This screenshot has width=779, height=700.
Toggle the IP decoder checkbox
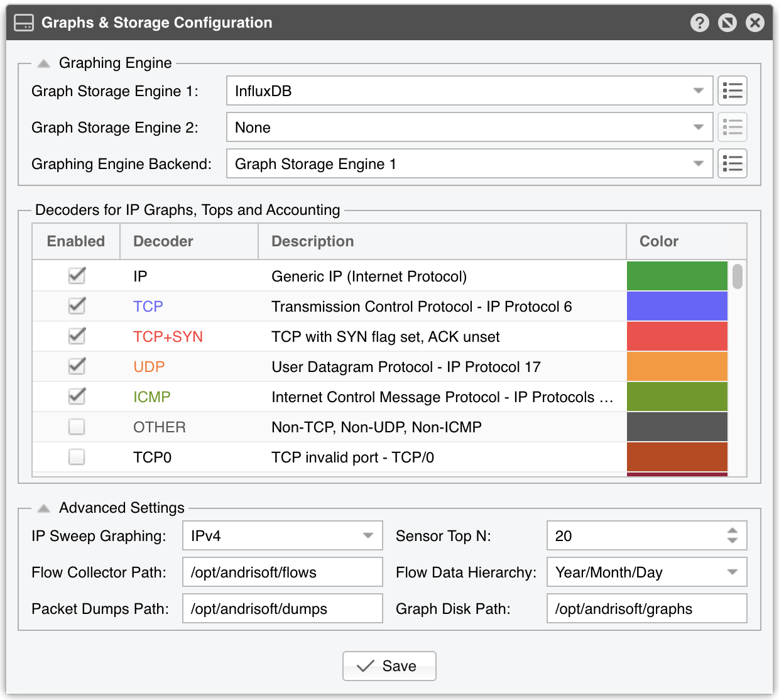(77, 276)
